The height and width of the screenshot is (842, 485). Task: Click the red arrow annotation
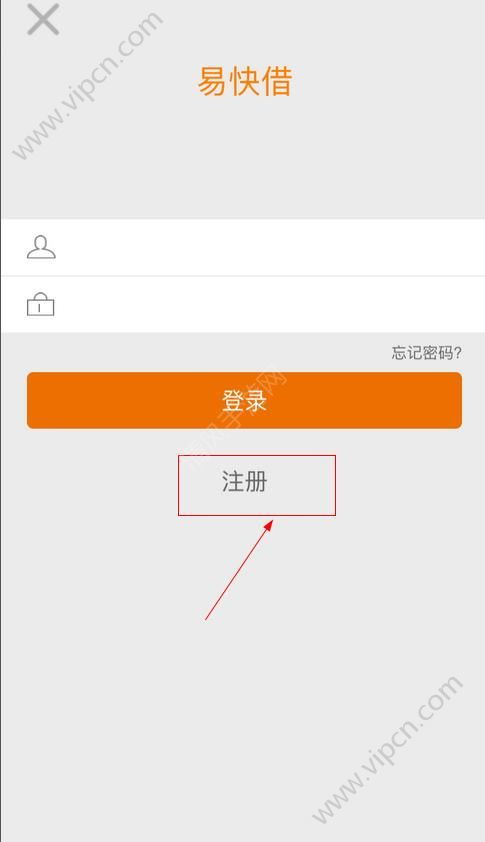click(239, 569)
